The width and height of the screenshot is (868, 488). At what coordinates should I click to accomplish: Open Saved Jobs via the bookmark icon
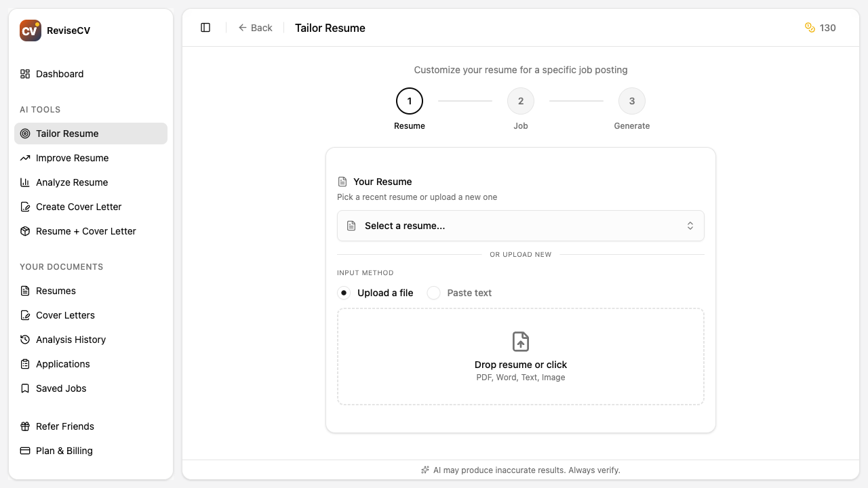tap(24, 388)
